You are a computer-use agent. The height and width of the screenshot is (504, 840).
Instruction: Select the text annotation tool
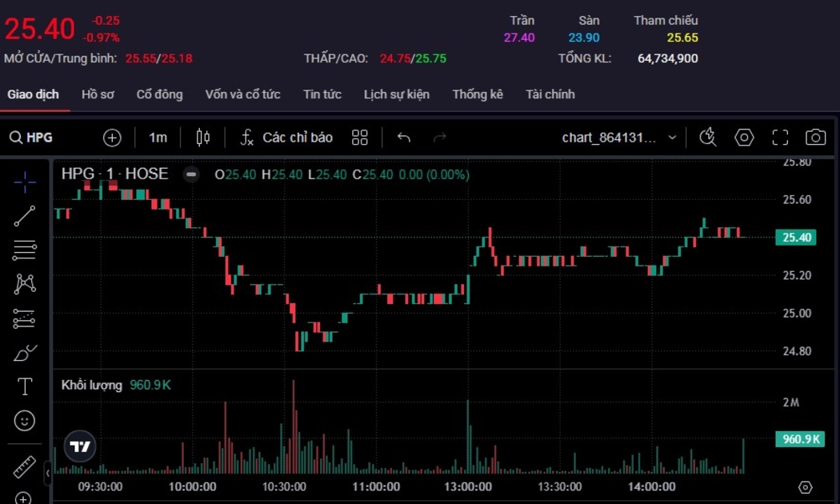(x=25, y=387)
